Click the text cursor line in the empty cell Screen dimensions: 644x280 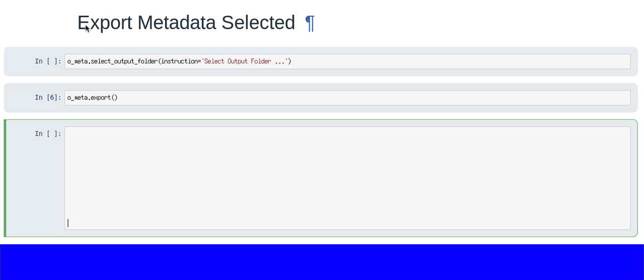[x=68, y=223]
